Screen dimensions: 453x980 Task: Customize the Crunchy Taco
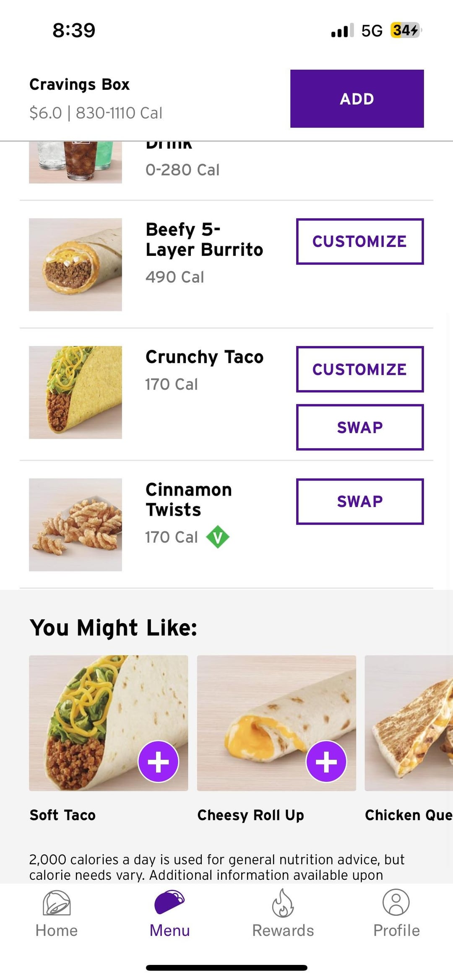pyautogui.click(x=360, y=369)
